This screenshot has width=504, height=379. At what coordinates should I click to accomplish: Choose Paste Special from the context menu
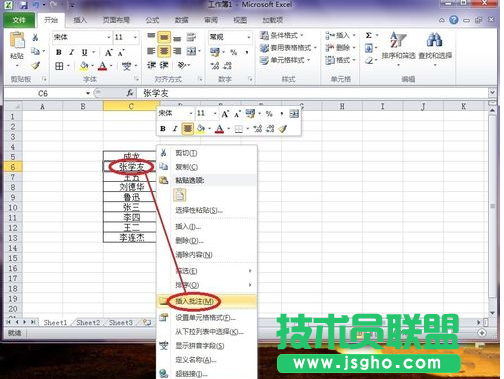coord(207,210)
